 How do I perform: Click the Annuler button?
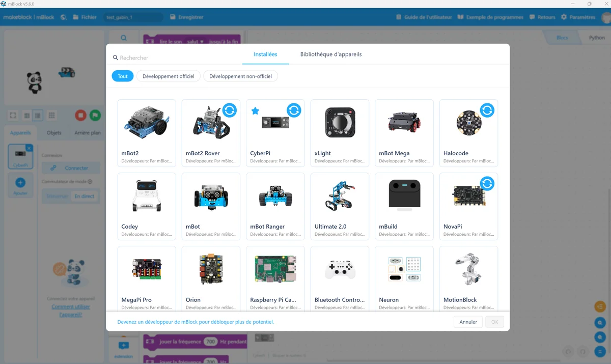(x=468, y=322)
